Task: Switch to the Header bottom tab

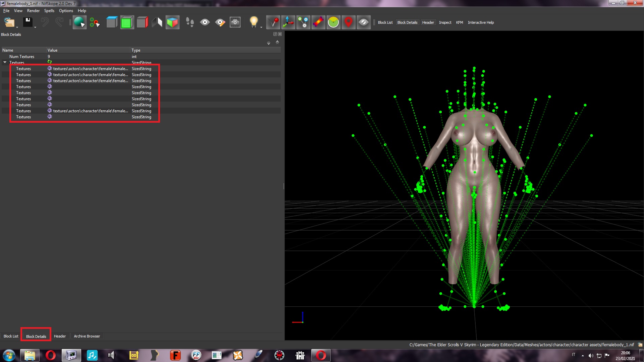Action: pyautogui.click(x=60, y=336)
